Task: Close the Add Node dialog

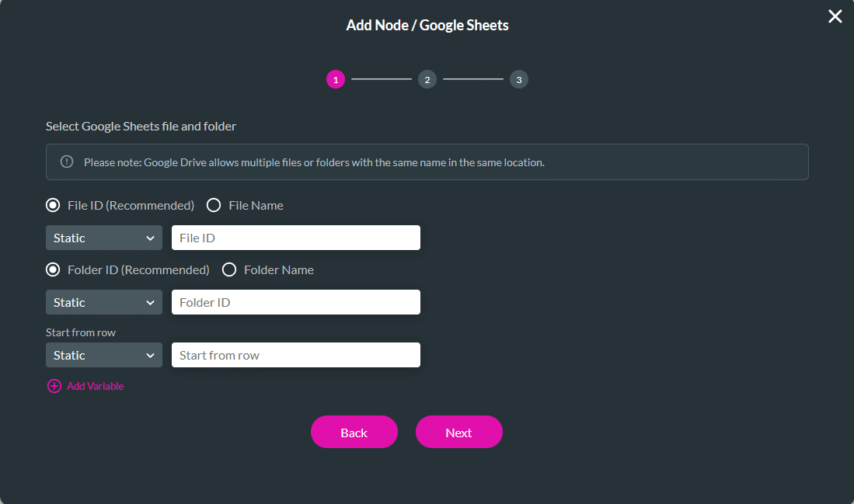Action: [x=835, y=16]
